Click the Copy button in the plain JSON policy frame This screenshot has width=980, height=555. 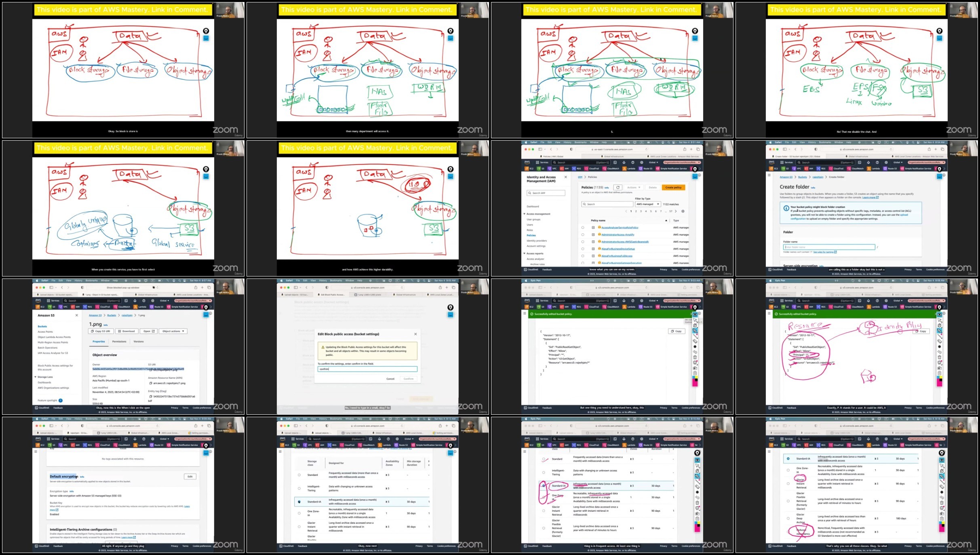tap(676, 331)
